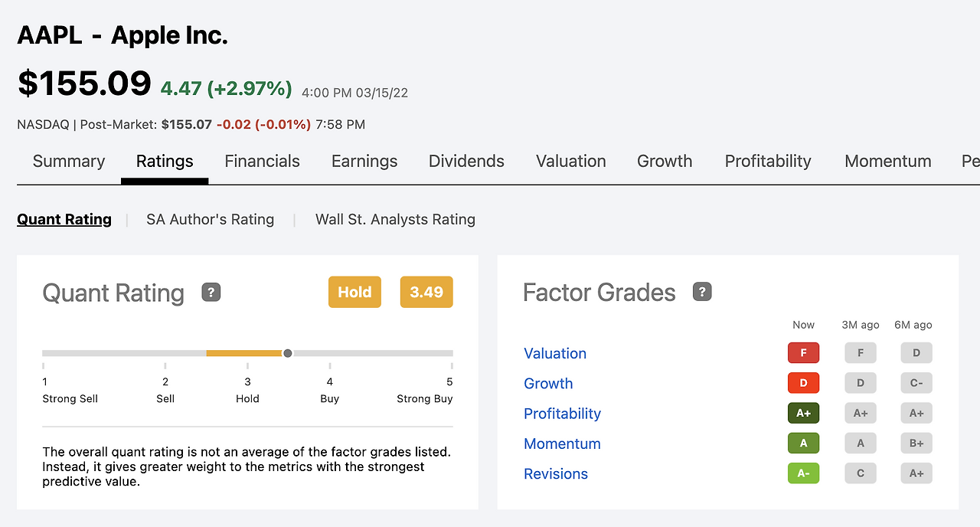Click the Revisions C grade from 3M ago

click(861, 473)
